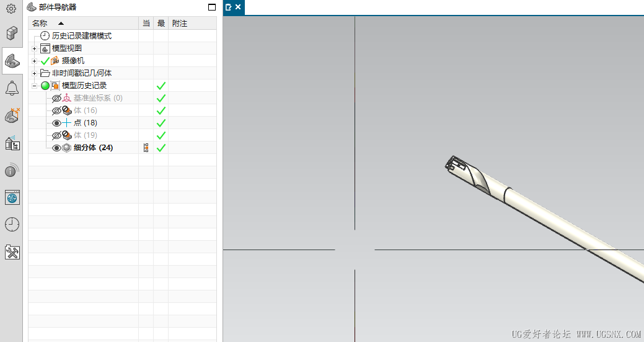
Task: Click up-to-date checkmark on 细分体 row
Action: (x=161, y=148)
